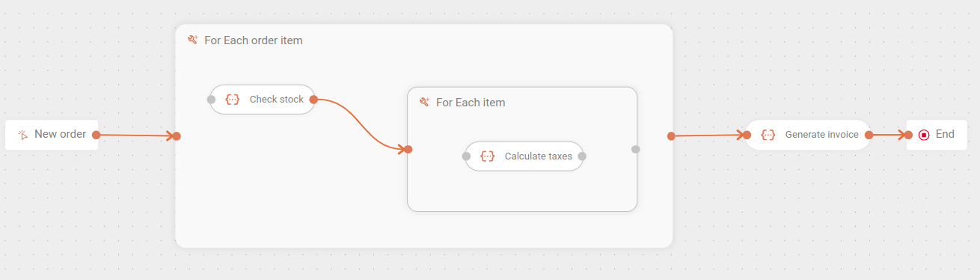Click the red stop icon on End node
Screen dimensions: 980x280
tap(924, 135)
